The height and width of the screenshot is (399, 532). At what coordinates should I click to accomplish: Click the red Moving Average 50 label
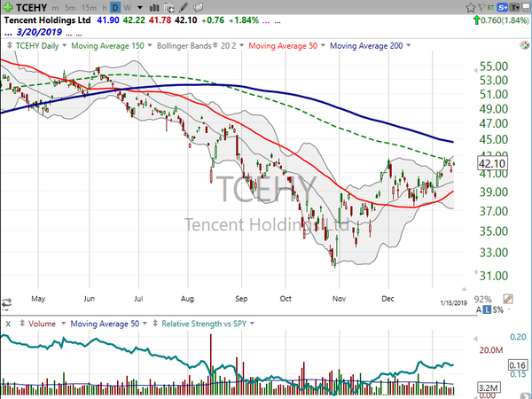point(283,45)
